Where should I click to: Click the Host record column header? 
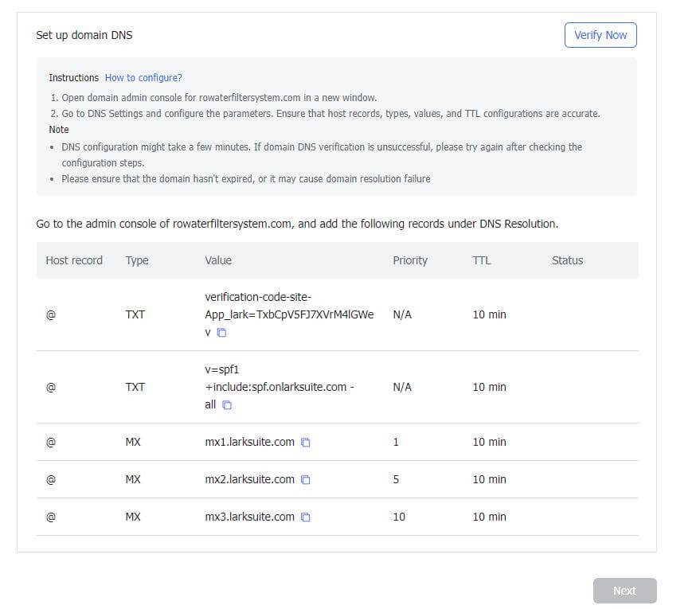click(x=74, y=260)
